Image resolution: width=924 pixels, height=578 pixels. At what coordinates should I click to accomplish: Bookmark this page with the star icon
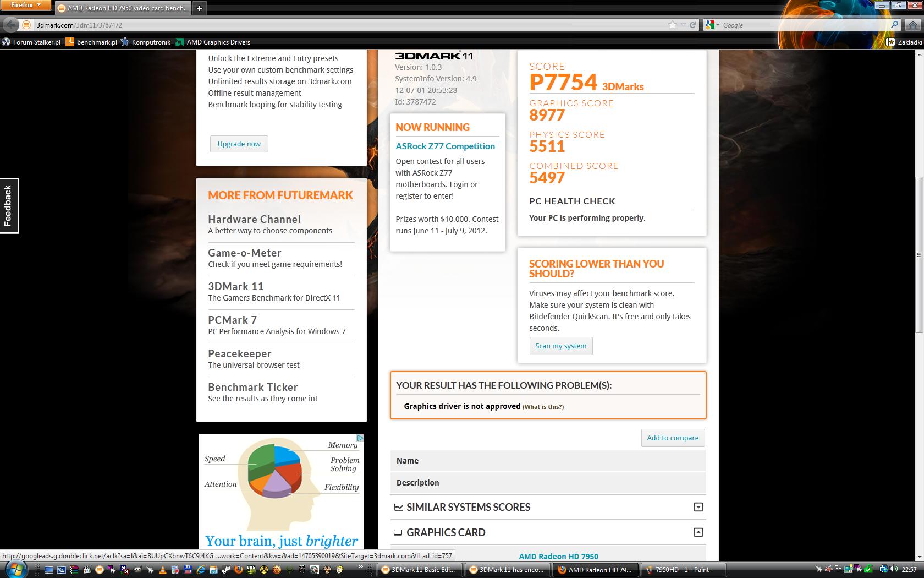click(672, 25)
